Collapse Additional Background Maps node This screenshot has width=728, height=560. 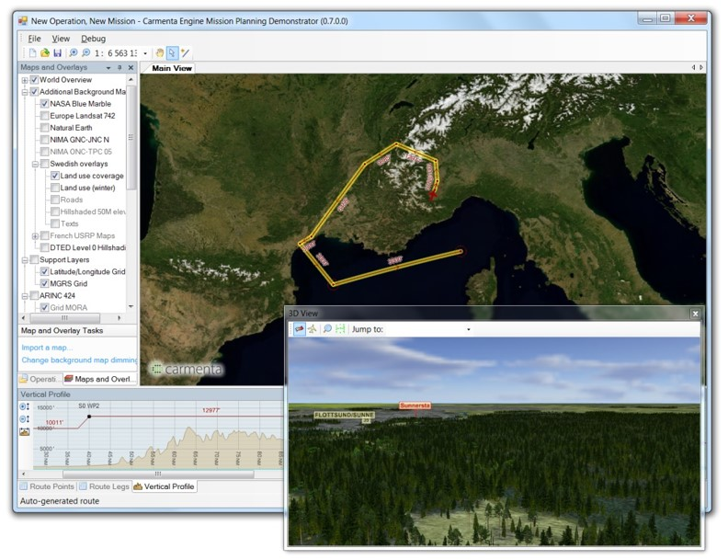click(25, 92)
